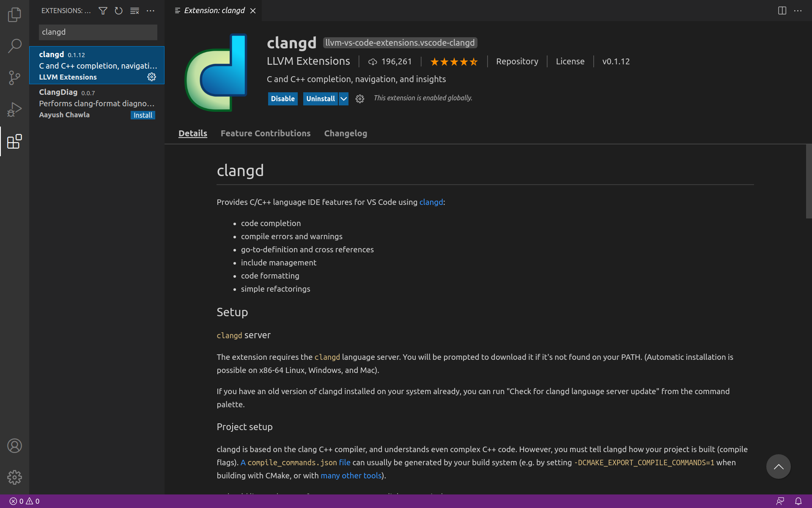Click the clangd extension logo

(216, 72)
